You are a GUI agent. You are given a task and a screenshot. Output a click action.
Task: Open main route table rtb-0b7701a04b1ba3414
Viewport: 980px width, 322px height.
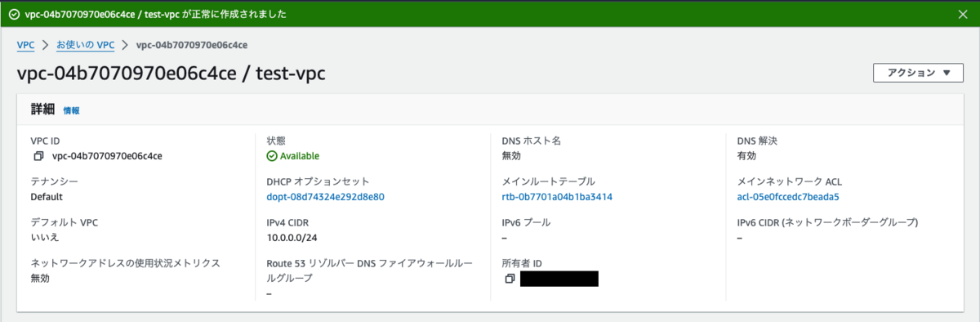[557, 197]
